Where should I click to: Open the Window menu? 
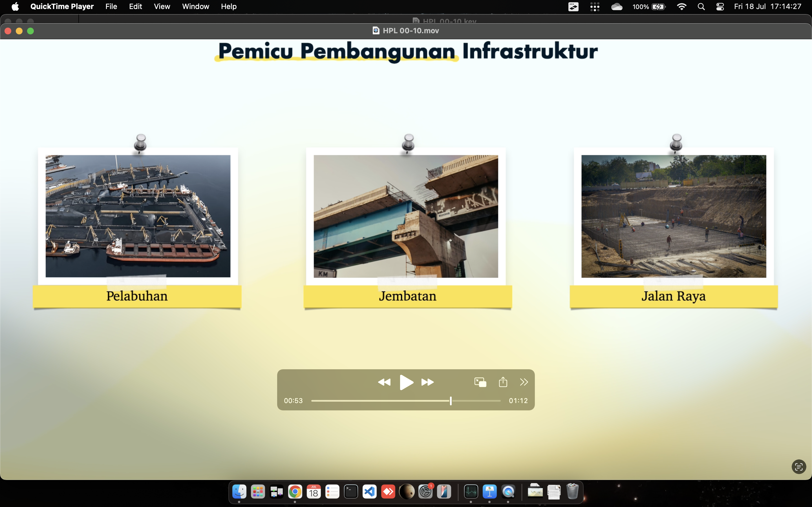(195, 6)
